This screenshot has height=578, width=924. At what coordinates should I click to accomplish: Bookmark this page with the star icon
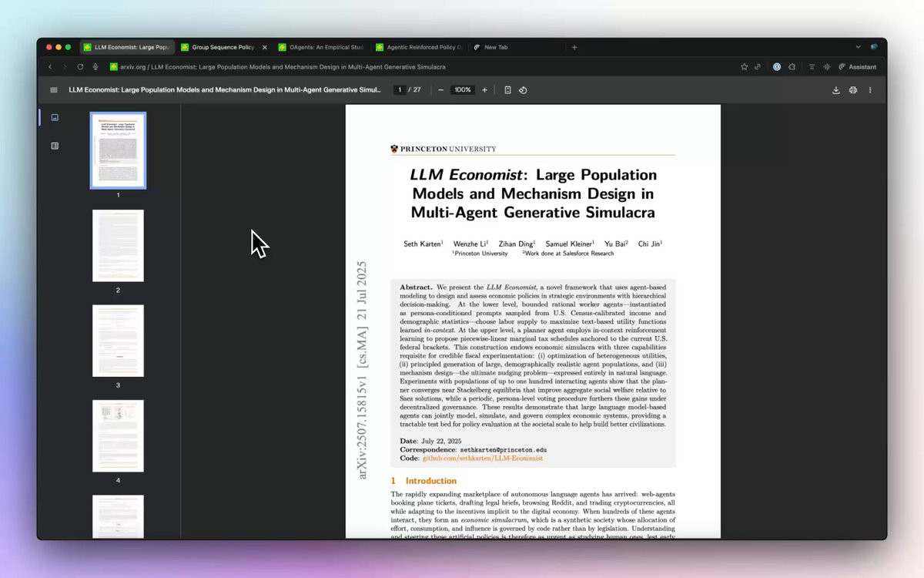(x=744, y=67)
